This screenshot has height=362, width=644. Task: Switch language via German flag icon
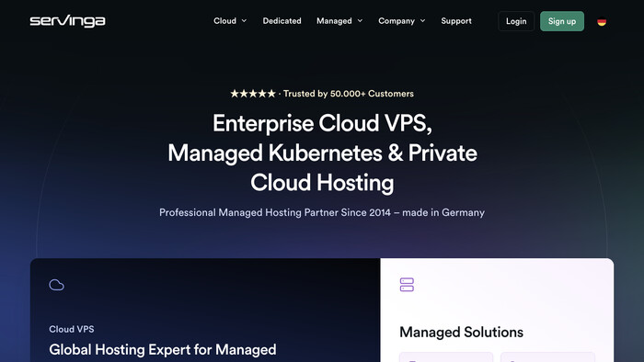[602, 21]
